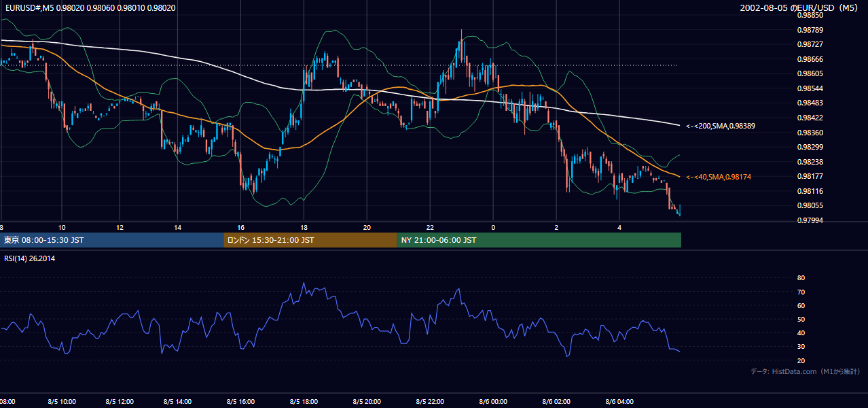
Task: Click price level 0.98605 on axis
Action: pyautogui.click(x=810, y=73)
